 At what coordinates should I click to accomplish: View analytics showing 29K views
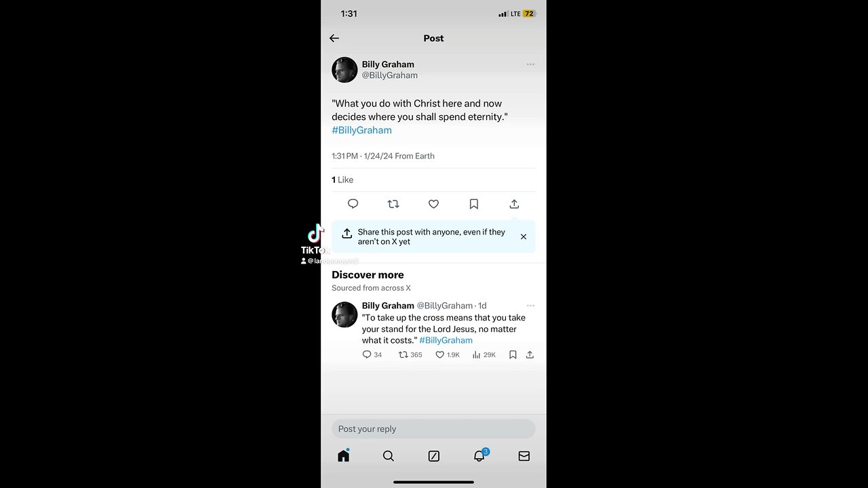pos(484,354)
